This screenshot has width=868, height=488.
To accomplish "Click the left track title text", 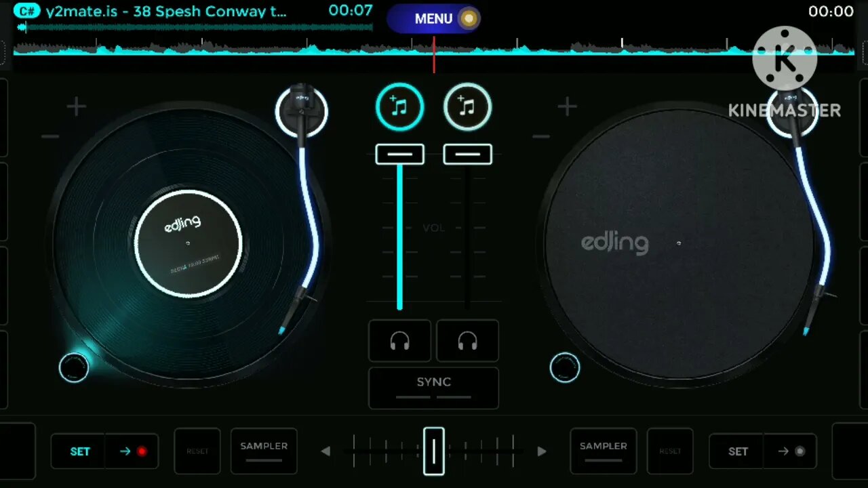I will tap(166, 11).
